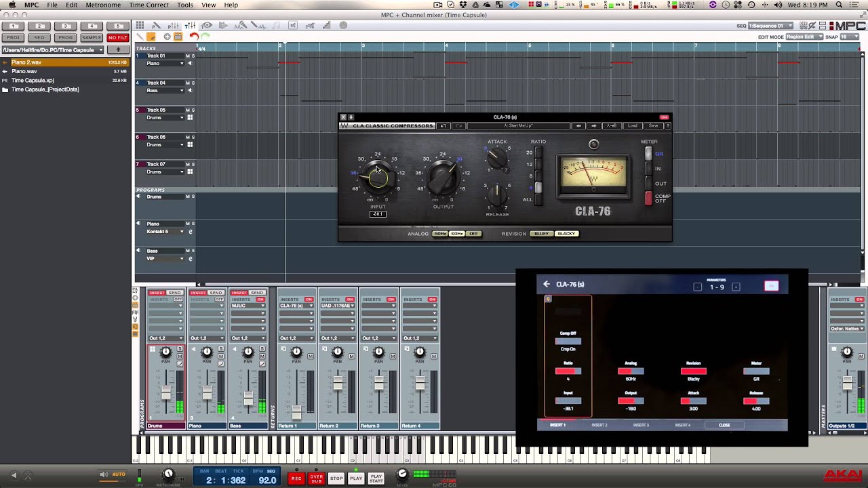Image resolution: width=868 pixels, height=488 pixels.
Task: Click the green redo arrow
Action: point(205,37)
